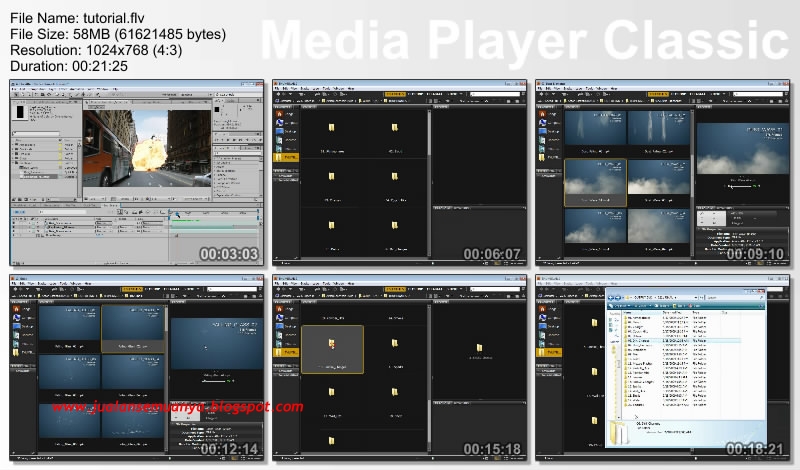Select the text "File Name: tutorial.flv"

coord(77,18)
